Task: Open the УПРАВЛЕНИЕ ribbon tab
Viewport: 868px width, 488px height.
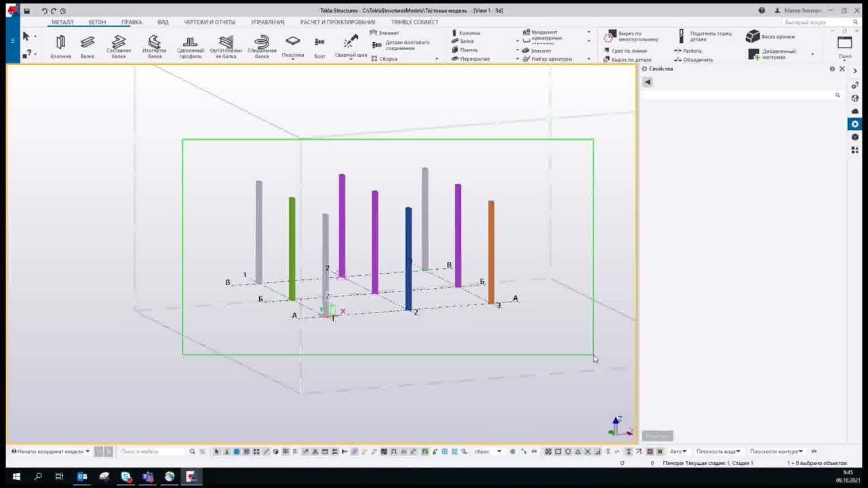Action: pos(268,22)
